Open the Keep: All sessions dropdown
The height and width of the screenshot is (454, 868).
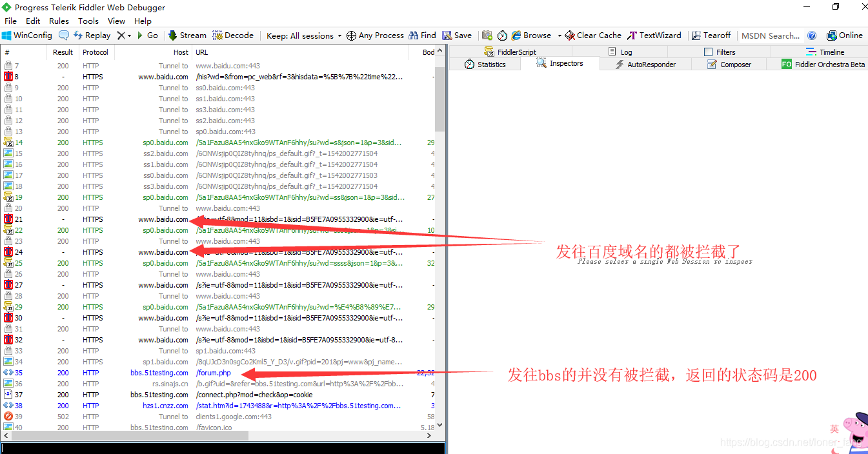304,35
